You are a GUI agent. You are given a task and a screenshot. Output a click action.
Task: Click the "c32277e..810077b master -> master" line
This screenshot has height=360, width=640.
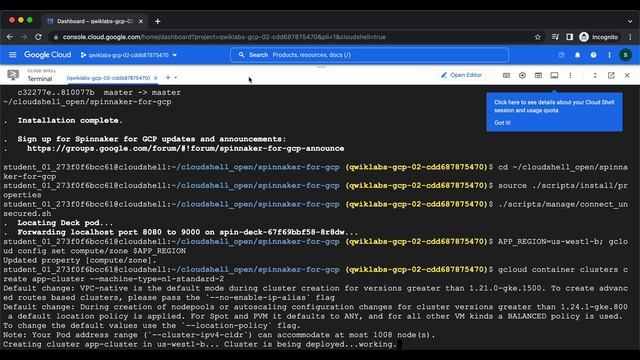click(x=99, y=93)
